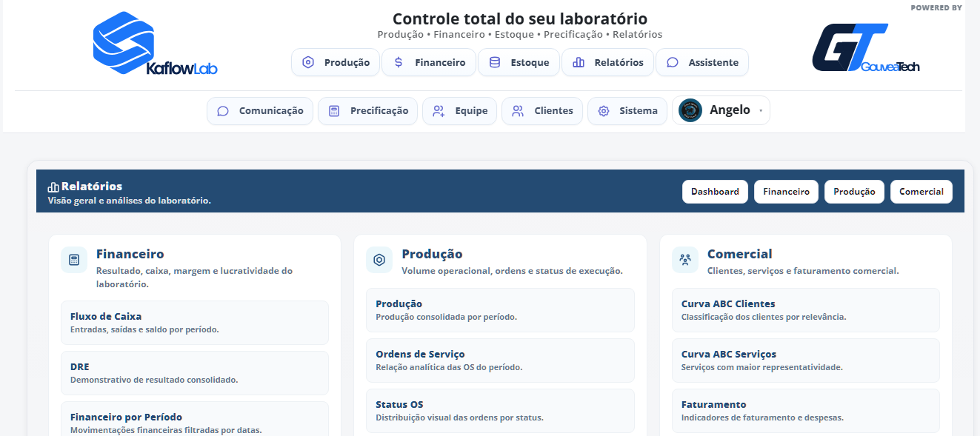Screen dimensions: 980x436
Task: Open the Comunicação navigation item
Action: [260, 111]
